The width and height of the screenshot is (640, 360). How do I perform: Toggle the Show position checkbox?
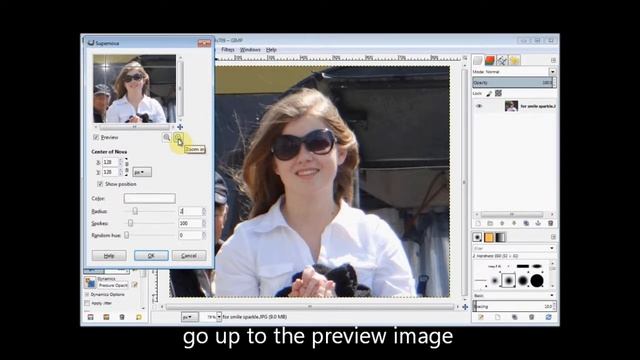click(x=100, y=184)
